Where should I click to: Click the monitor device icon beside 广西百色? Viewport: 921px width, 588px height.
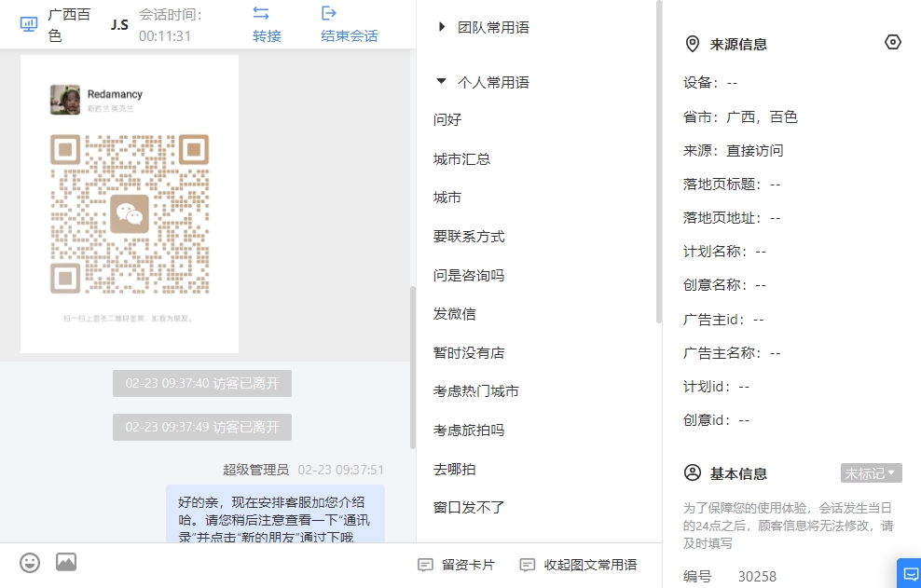pyautogui.click(x=29, y=24)
